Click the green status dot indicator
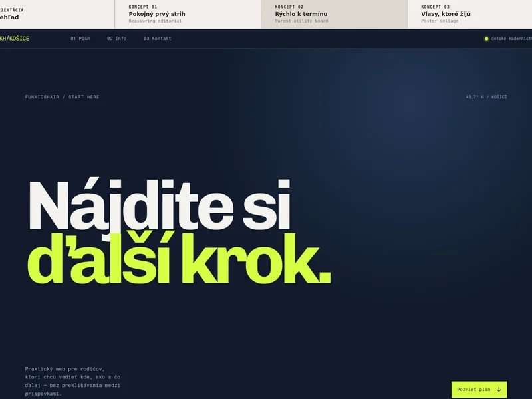The image size is (532, 399). coord(486,39)
